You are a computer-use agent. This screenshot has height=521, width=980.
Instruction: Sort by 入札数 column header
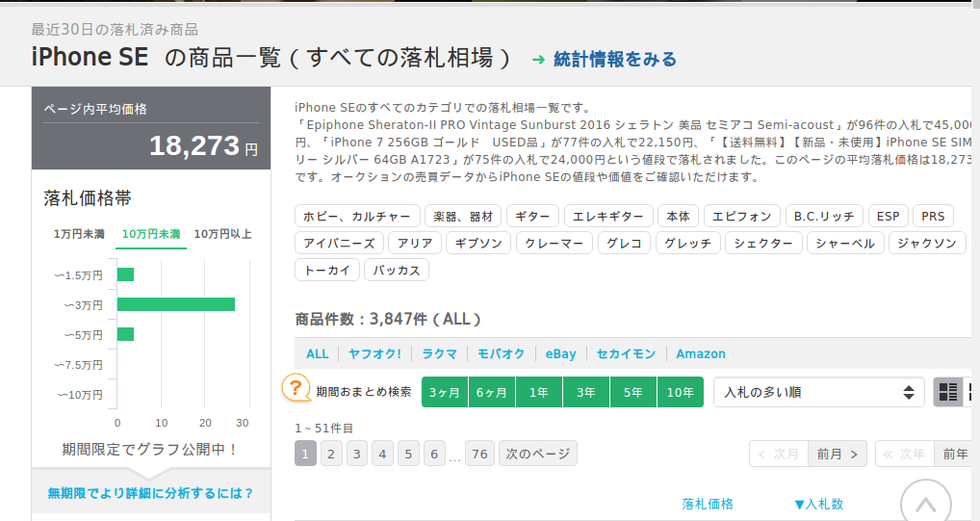818,504
